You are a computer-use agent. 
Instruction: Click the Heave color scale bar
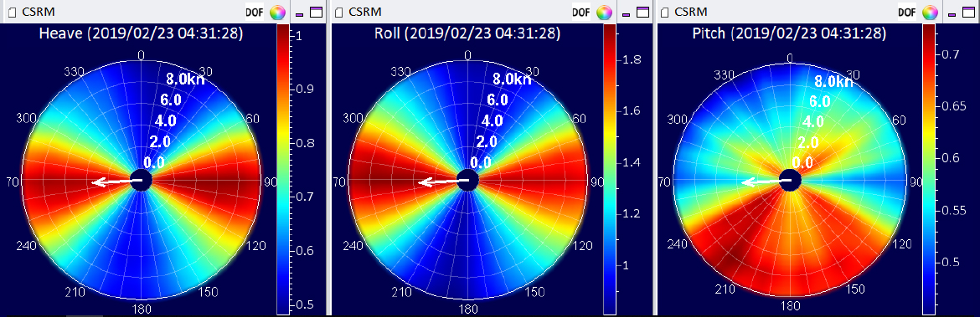pos(283,168)
